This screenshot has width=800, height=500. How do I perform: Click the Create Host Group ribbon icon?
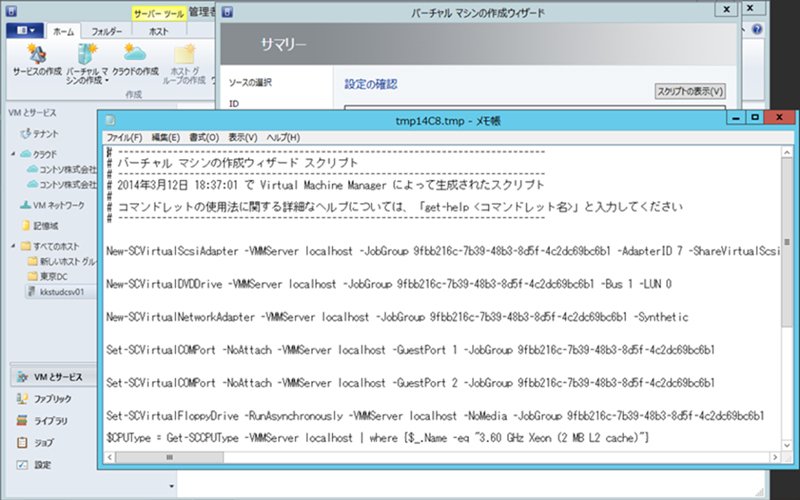184,64
